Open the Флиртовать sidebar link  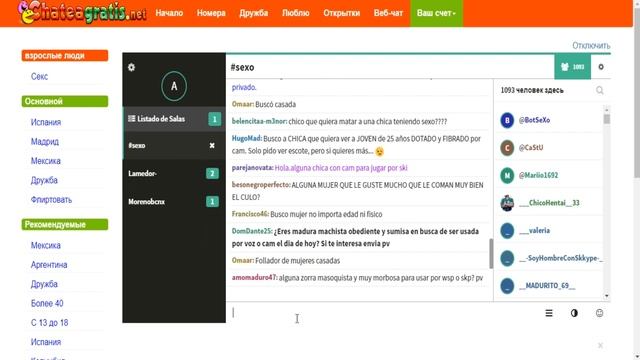(x=51, y=200)
